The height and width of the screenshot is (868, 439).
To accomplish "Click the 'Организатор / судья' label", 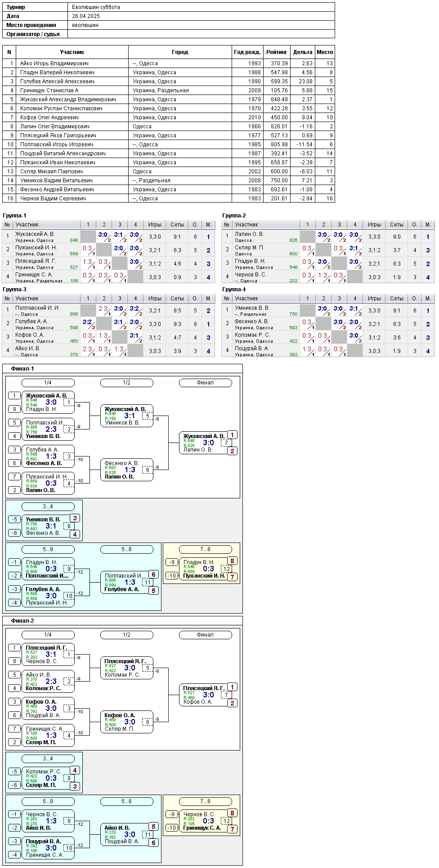I will point(33,34).
